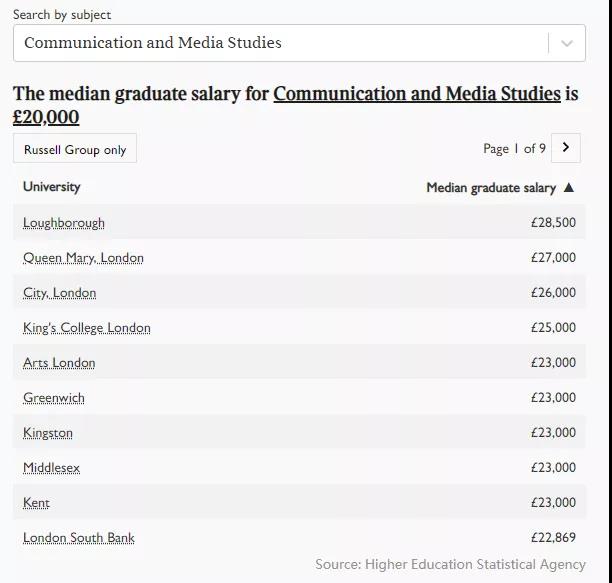Click the Page 1 of 9 indicator
The image size is (612, 583).
[514, 149]
